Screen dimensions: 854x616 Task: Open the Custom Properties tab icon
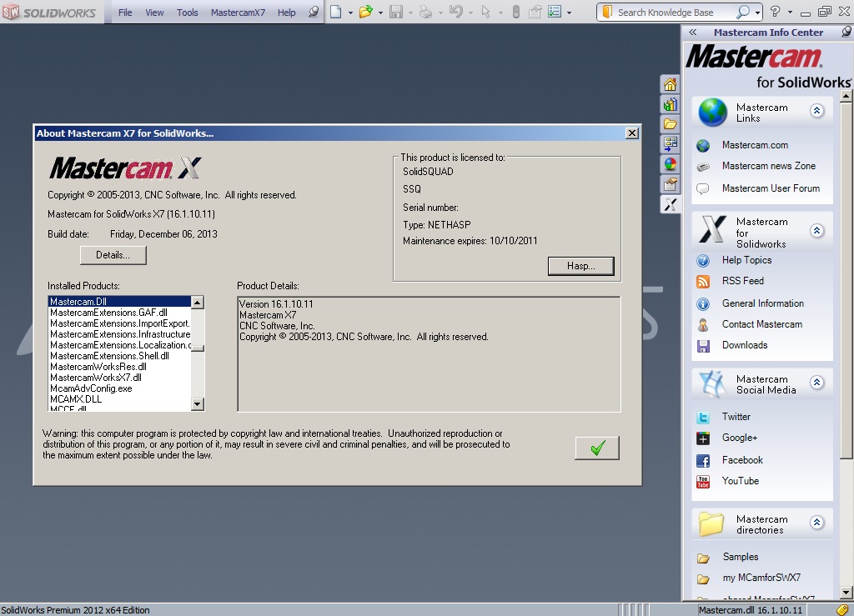tap(670, 184)
